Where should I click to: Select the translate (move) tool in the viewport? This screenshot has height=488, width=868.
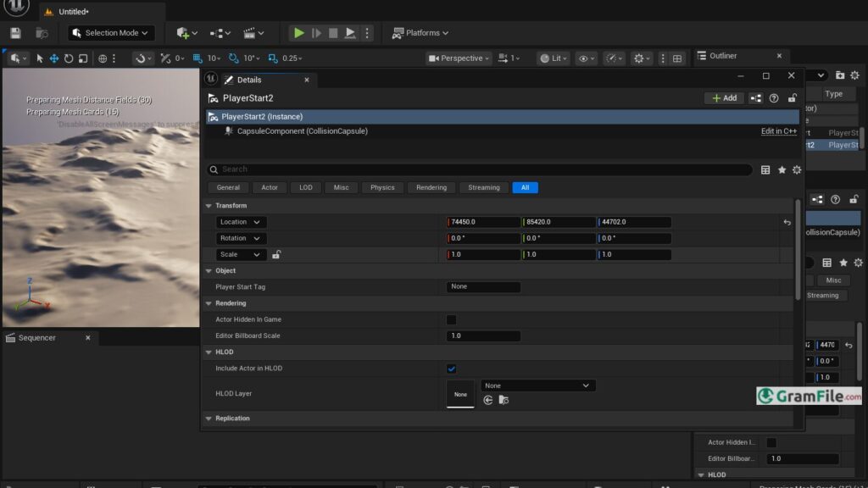(54, 58)
